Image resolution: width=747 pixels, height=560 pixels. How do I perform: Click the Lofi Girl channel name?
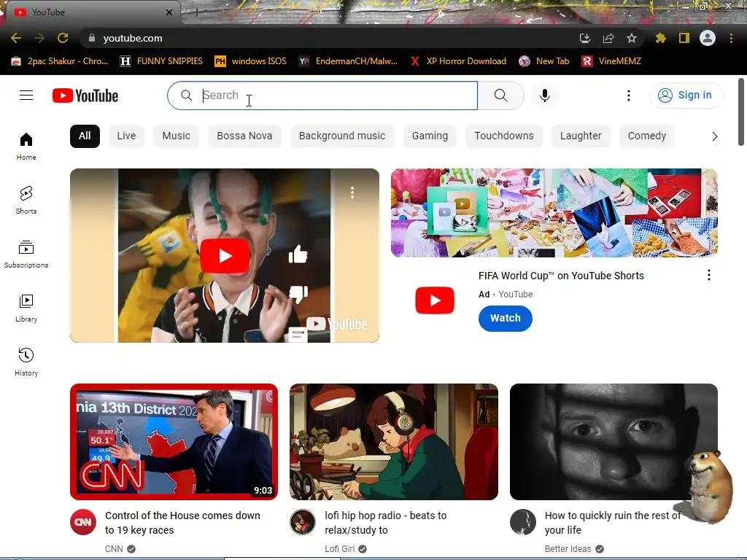tap(340, 549)
